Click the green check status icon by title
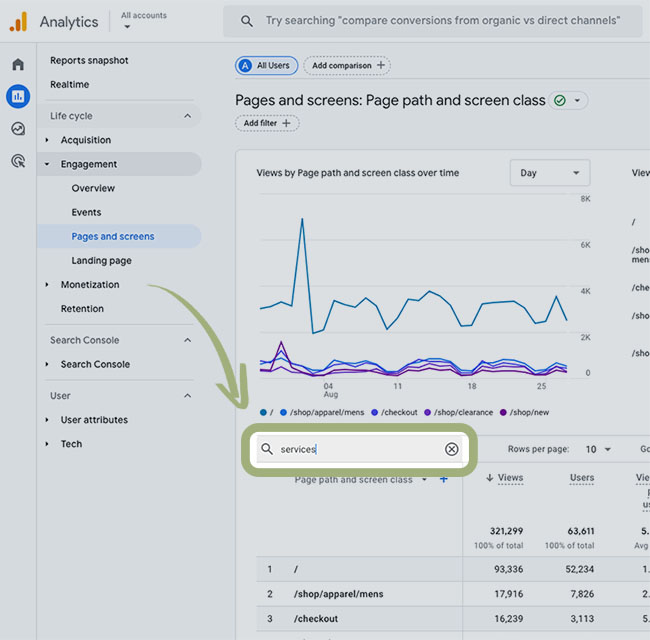The width and height of the screenshot is (650, 640). 560,101
